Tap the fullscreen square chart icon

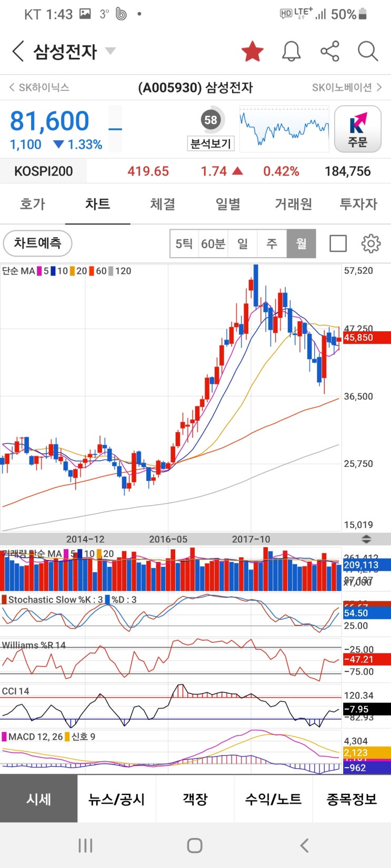pos(338,243)
